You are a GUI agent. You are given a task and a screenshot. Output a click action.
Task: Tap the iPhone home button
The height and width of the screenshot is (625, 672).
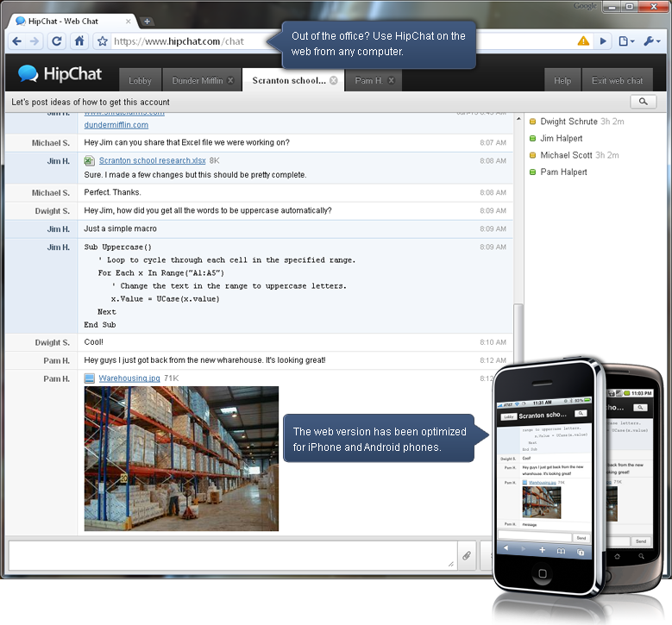pos(542,572)
